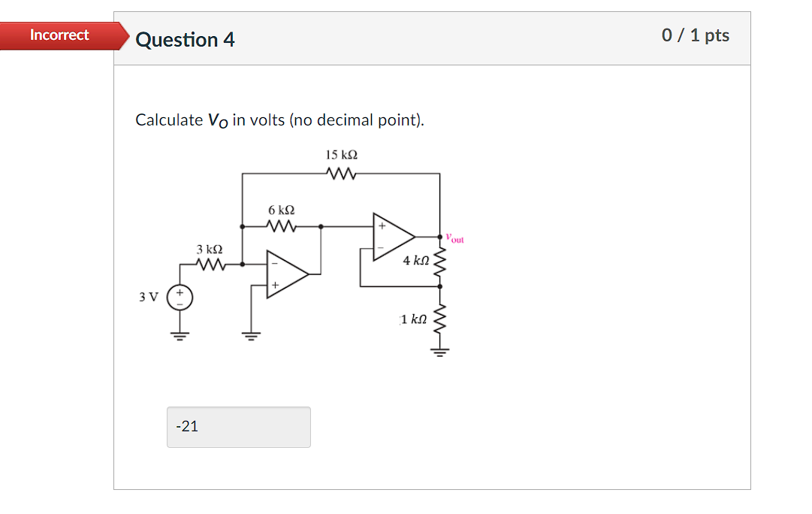Select the 3 kΩ input resistor symbol
This screenshot has width=812, height=514.
point(208,263)
